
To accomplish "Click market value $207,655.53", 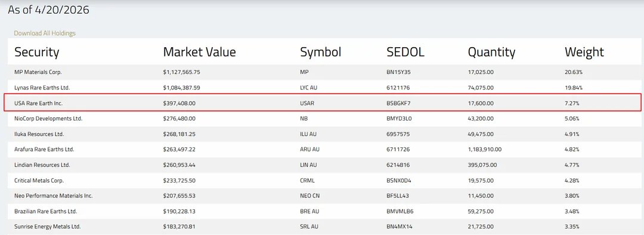I will (179, 196).
